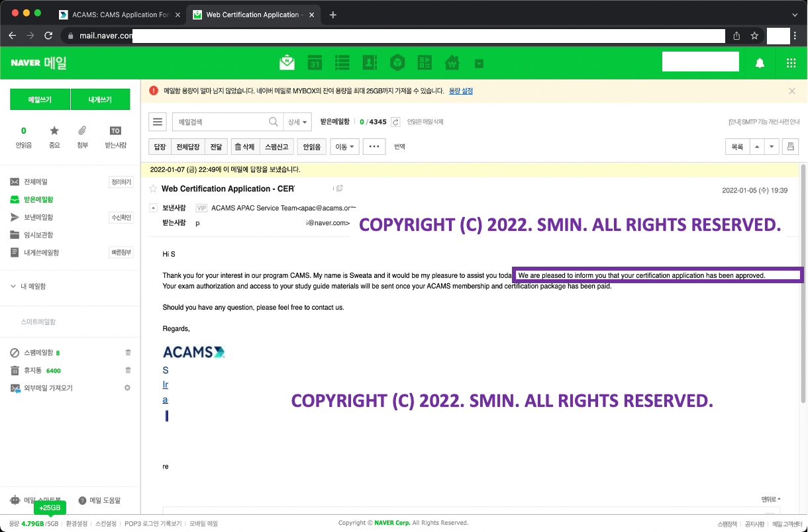808x532 pixels.
Task: Click the 용량 설정 link in banner
Action: (x=461, y=91)
